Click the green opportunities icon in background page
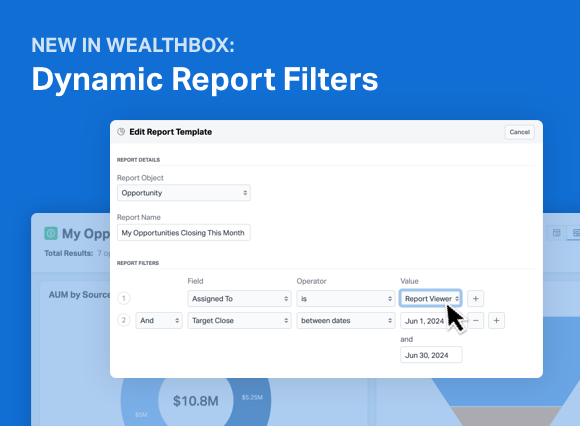 pos(51,233)
